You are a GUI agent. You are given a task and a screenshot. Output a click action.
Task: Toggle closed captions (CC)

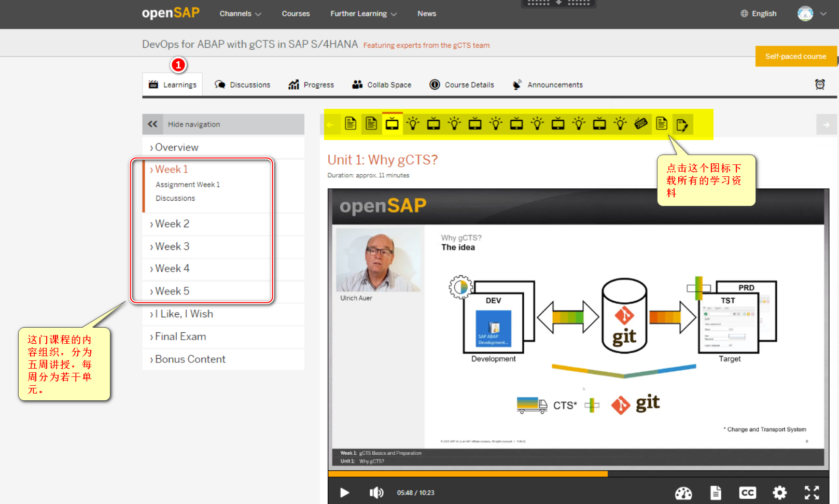[x=748, y=493]
